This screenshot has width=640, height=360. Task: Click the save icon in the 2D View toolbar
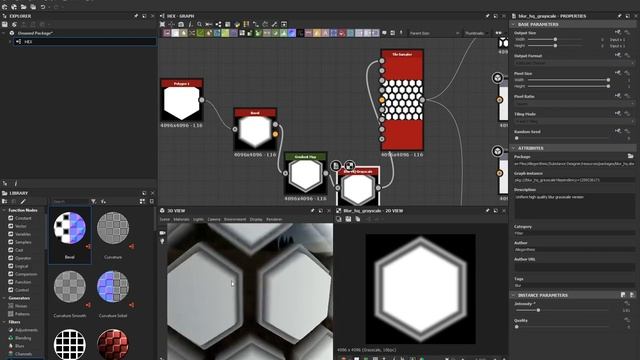(x=348, y=219)
